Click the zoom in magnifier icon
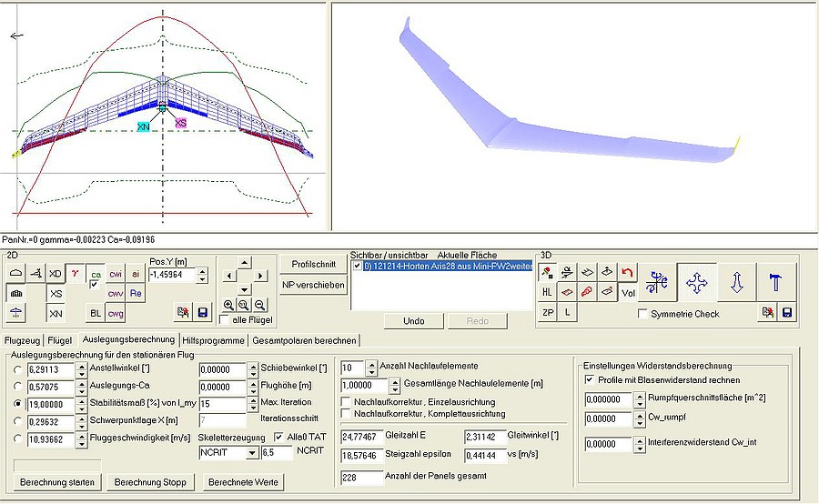819x504 pixels. coord(228,306)
